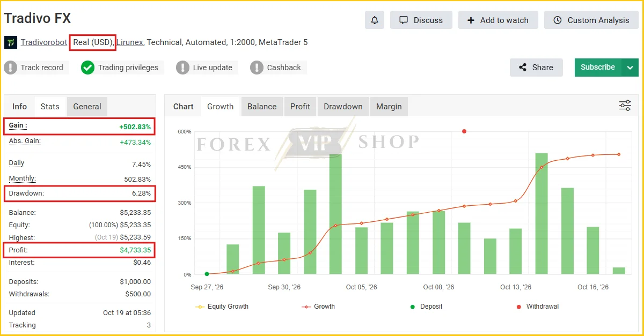Click the 6.28% drawdown value
This screenshot has height=336, width=644.
click(141, 193)
